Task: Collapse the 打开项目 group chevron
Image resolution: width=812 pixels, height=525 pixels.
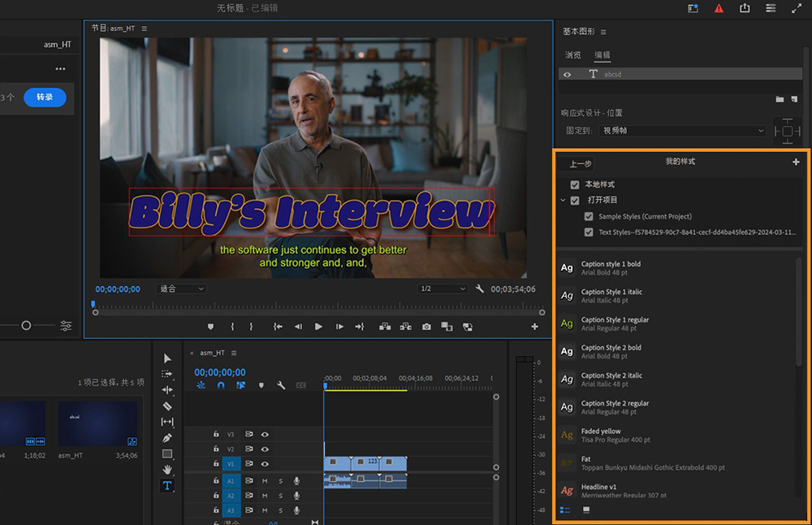Action: (x=563, y=200)
